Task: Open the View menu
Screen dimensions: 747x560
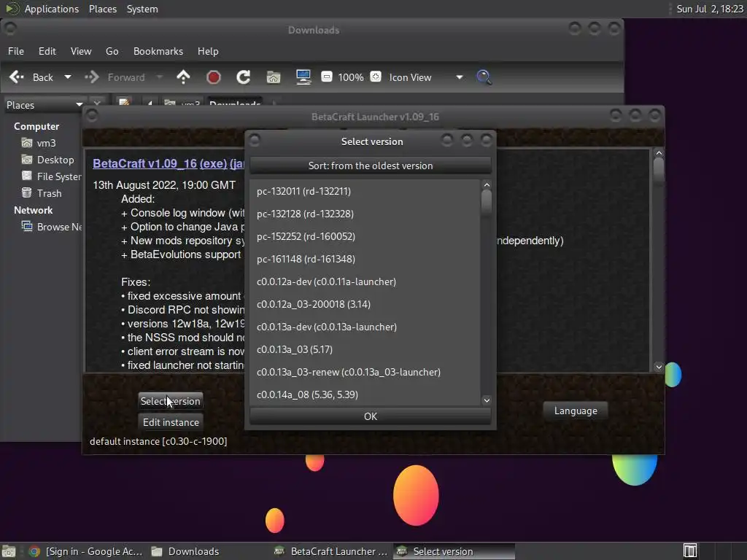Action: point(81,51)
